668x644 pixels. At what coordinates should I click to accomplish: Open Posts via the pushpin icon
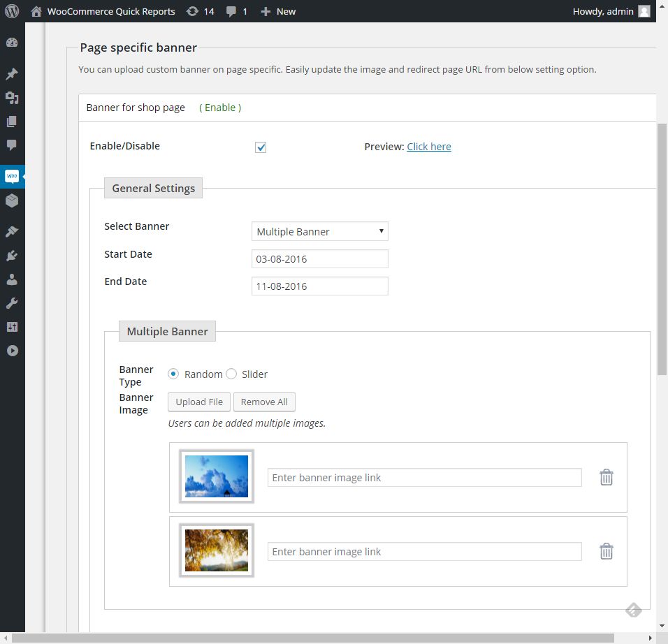click(12, 75)
